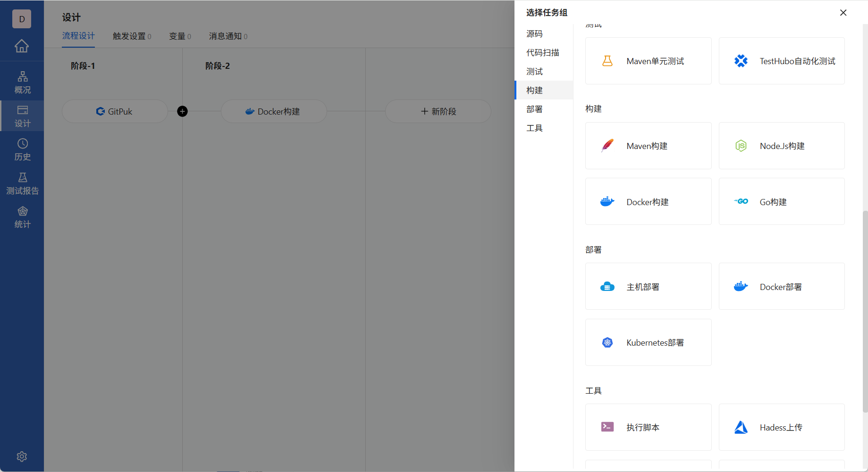Open settings gear in sidebar
Viewport: 868px width, 472px height.
(22, 456)
